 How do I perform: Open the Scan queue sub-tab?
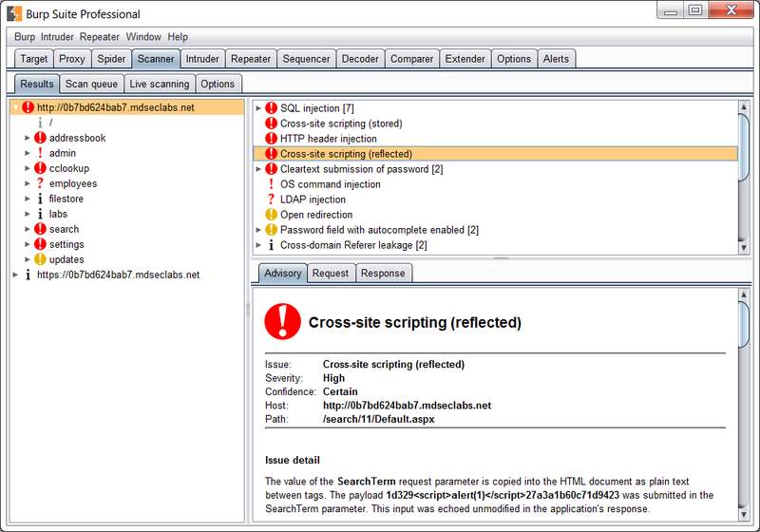click(91, 85)
